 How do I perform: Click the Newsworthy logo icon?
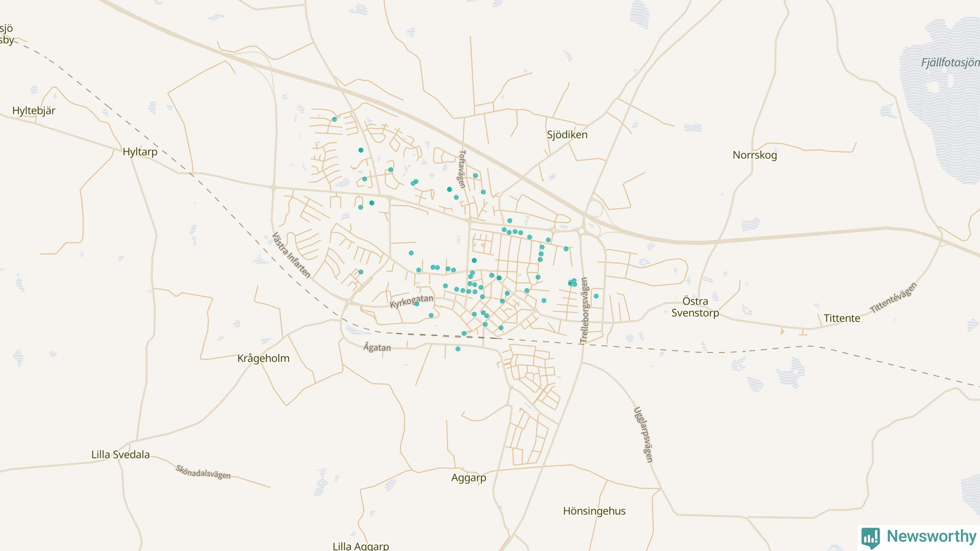[x=870, y=537]
